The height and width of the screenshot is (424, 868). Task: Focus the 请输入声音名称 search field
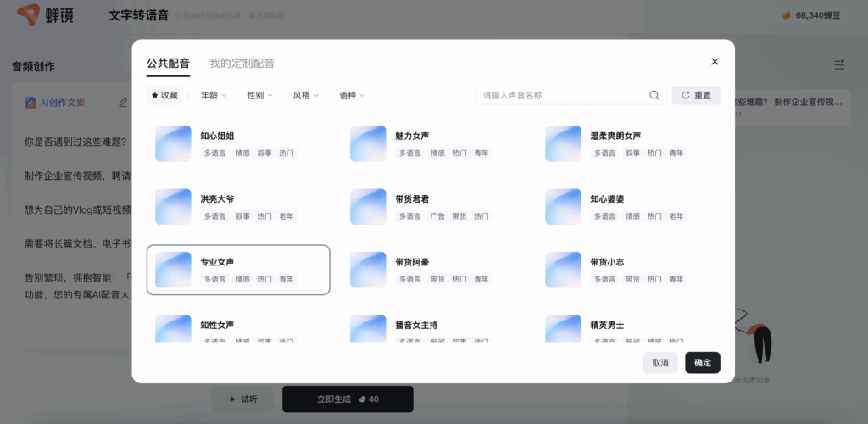pyautogui.click(x=571, y=95)
